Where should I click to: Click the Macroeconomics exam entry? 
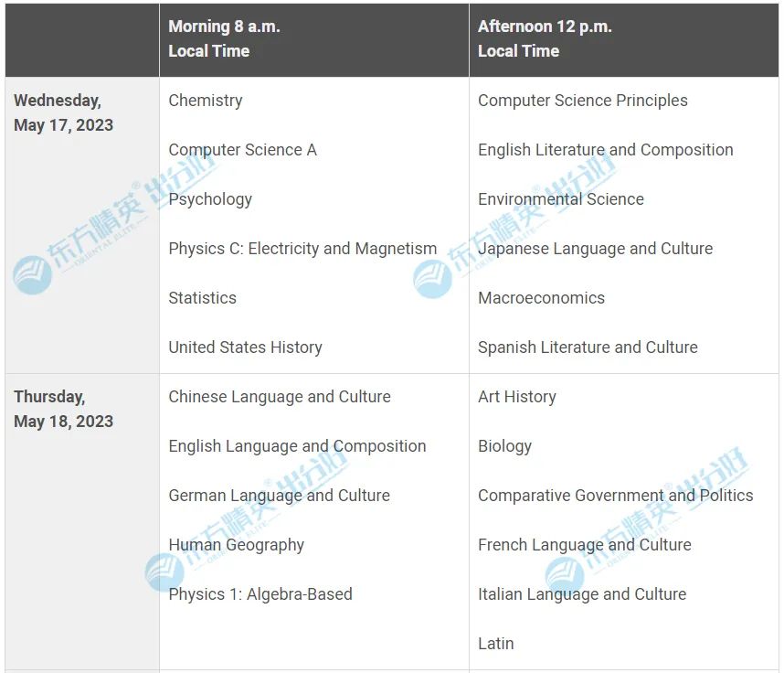pos(541,298)
